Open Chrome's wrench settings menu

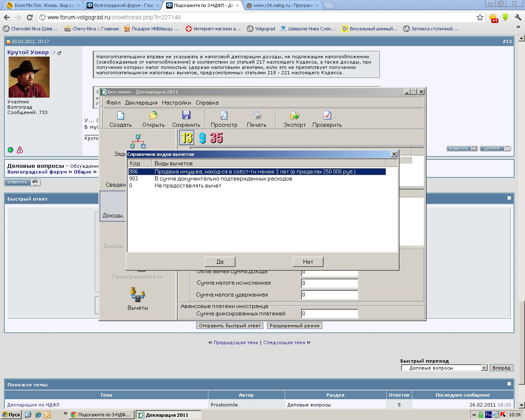point(518,17)
